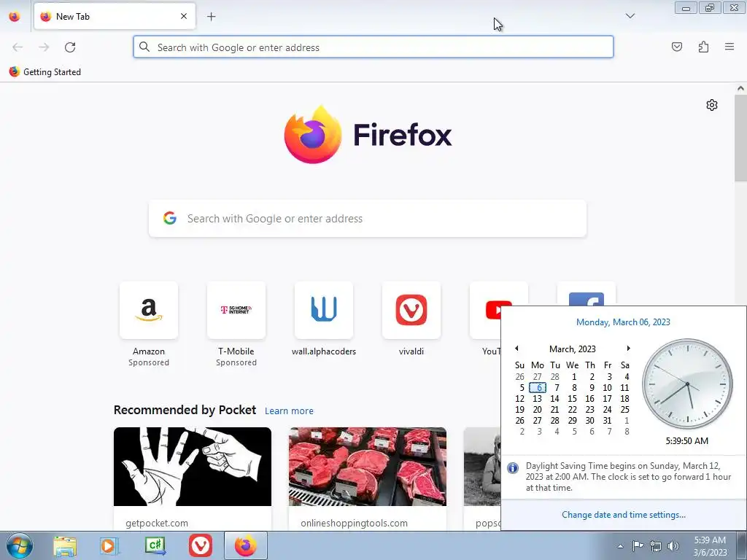The image size is (747, 560).
Task: Open the new tab personalize gear icon
Action: [712, 105]
